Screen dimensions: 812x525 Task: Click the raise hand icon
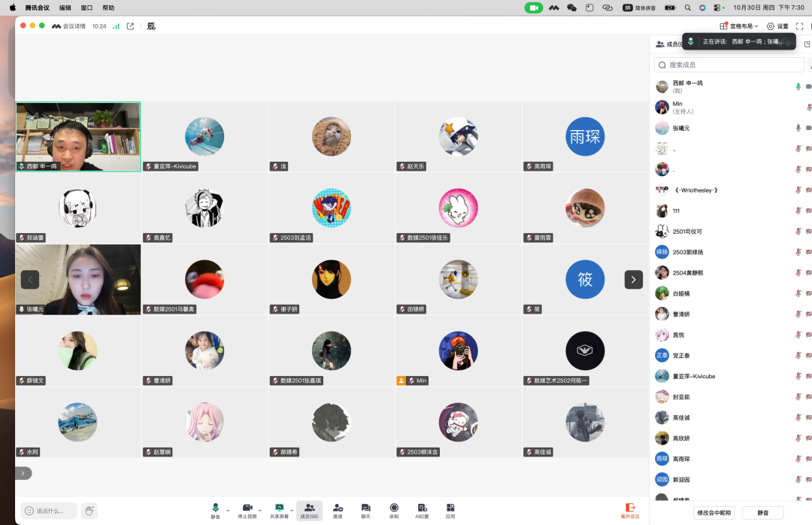point(89,511)
